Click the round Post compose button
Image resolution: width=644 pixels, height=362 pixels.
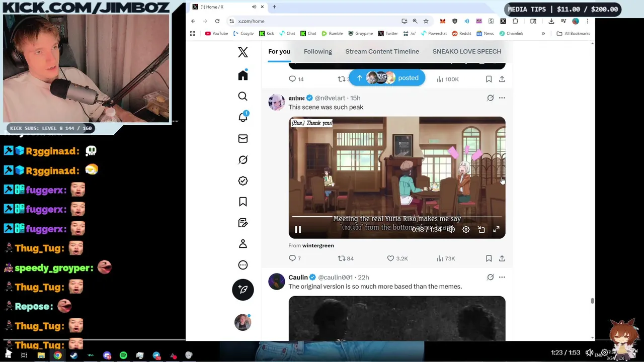click(243, 290)
